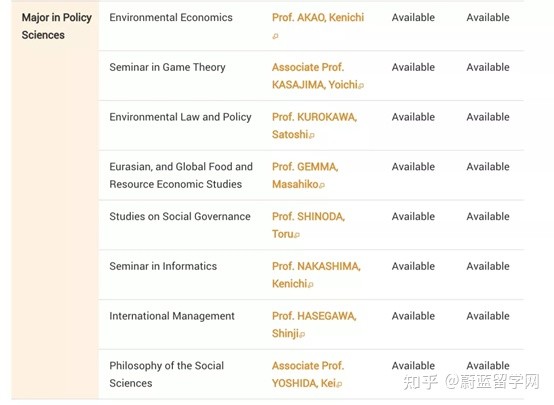The width and height of the screenshot is (554, 405).
Task: Click external link icon after Shinji
Action: [302, 334]
